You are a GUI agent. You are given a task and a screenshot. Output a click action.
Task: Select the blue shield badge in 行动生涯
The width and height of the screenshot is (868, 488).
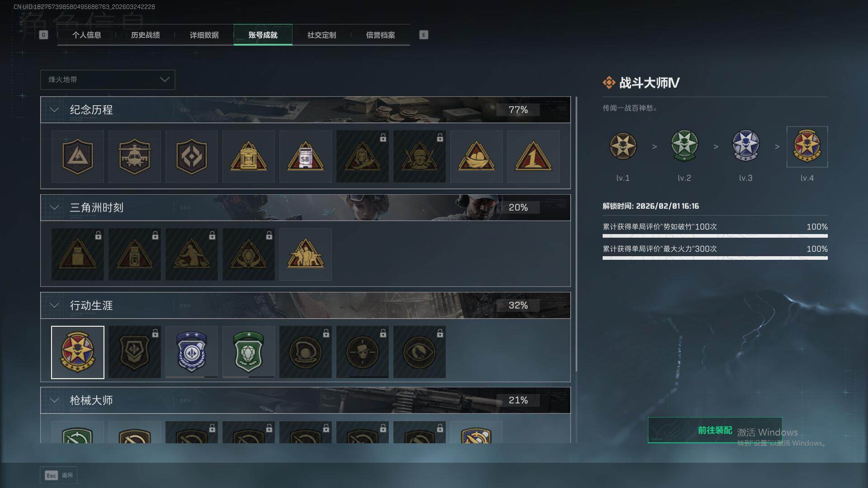(x=191, y=352)
